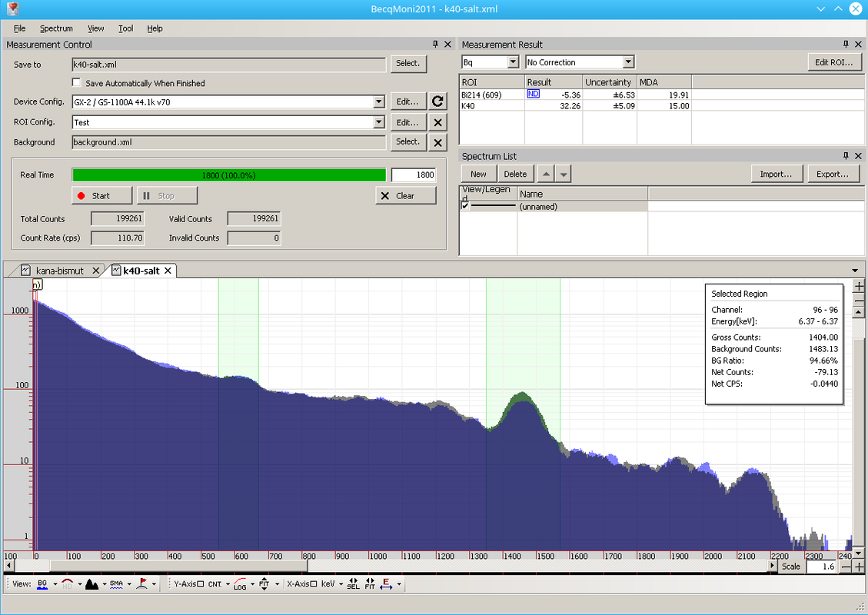Reload device config with refresh icon
The image size is (868, 615).
[437, 101]
